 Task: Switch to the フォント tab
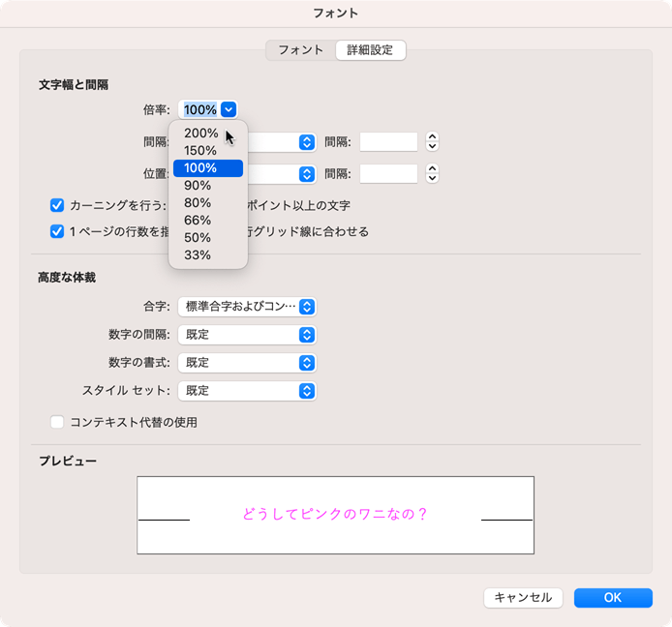tap(300, 50)
